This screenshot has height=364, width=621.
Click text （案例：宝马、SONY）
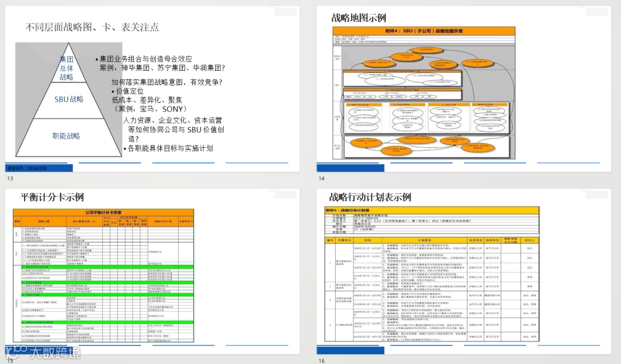[149, 109]
